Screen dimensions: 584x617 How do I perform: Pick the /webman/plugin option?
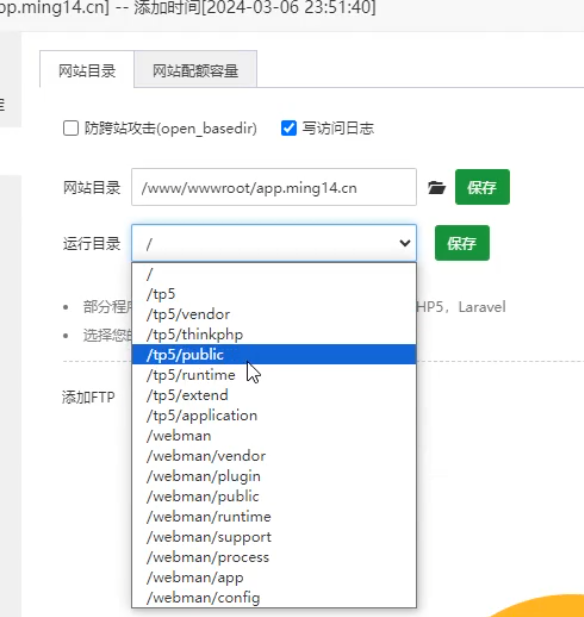click(x=274, y=476)
